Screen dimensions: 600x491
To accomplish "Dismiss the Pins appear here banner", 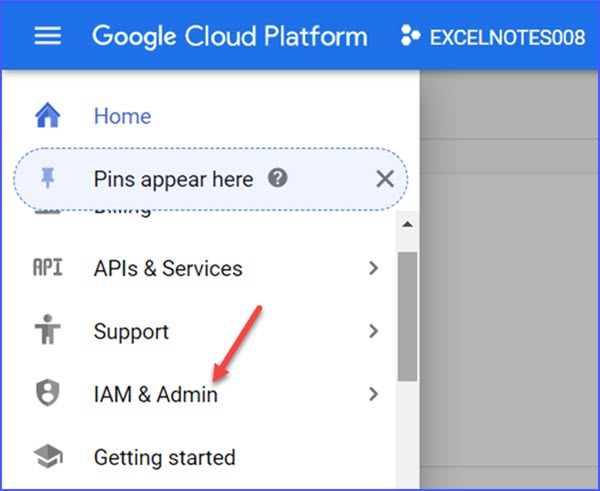I will tap(385, 179).
